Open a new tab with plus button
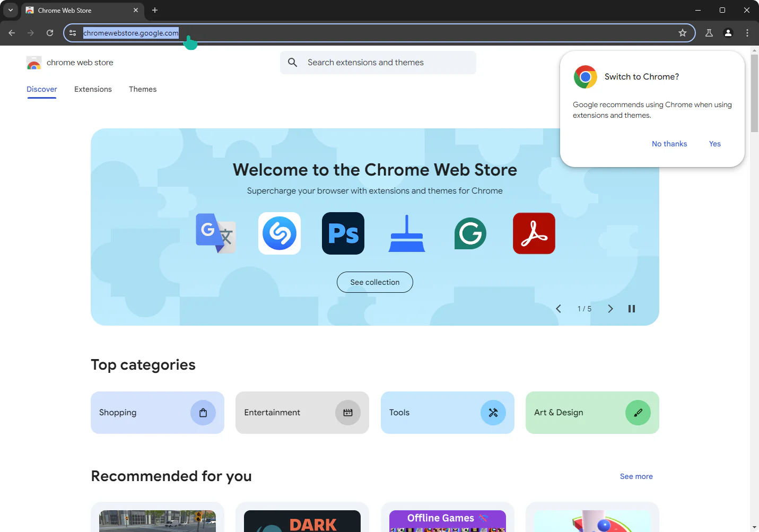Image resolution: width=759 pixels, height=532 pixels. 155,10
